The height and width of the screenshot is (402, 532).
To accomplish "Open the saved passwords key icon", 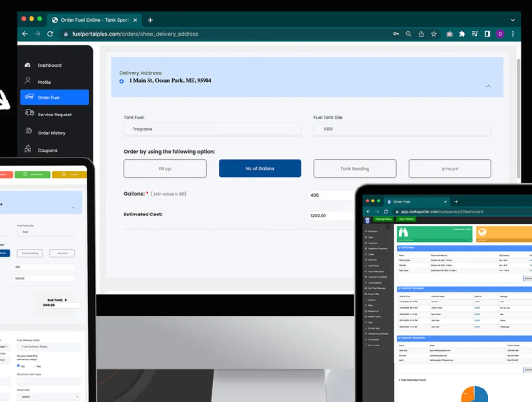I will click(x=396, y=34).
